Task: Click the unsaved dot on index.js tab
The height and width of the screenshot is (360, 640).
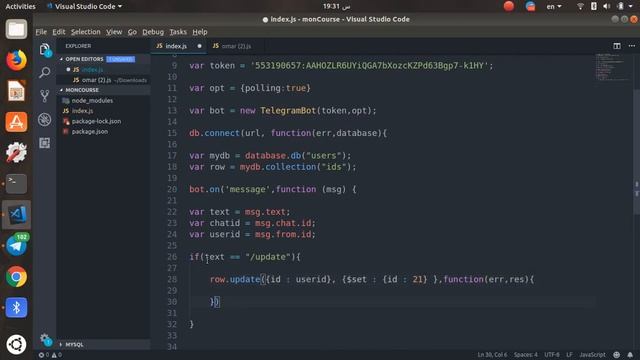Action: click(x=199, y=46)
